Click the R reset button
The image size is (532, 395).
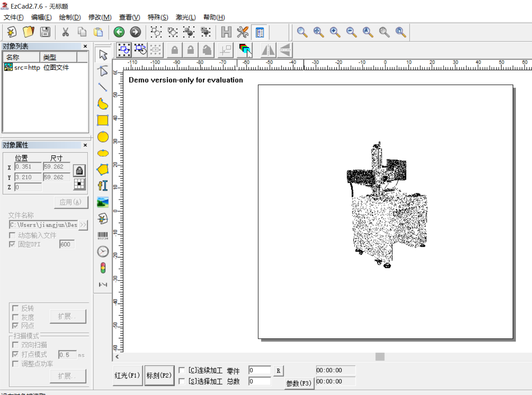(278, 370)
